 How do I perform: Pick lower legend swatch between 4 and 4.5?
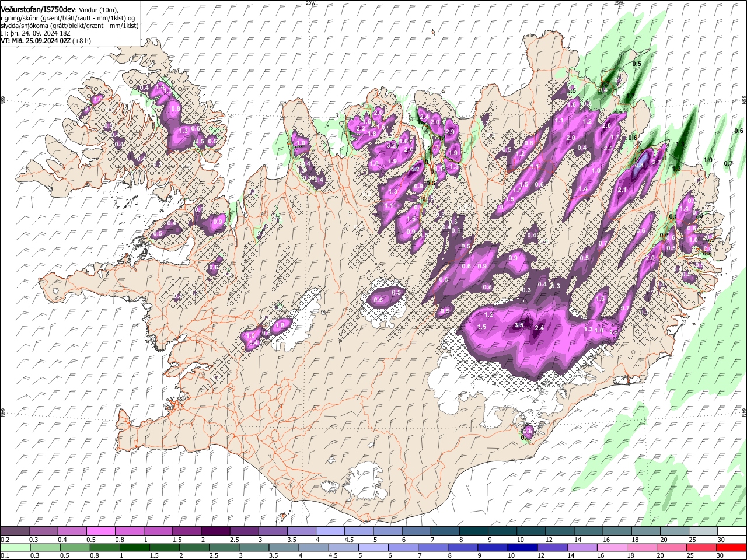[x=313, y=547]
